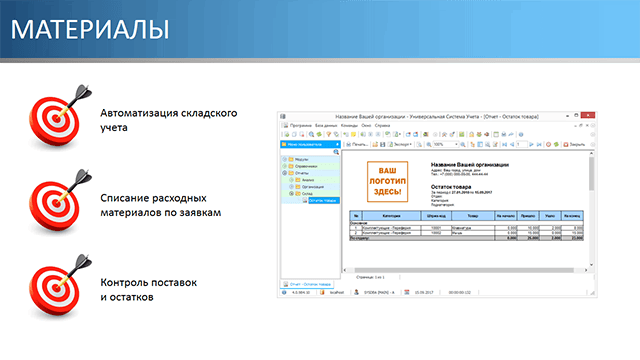The height and width of the screenshot is (360, 640).
Task: Click the report horizontal scrollbar
Action: (465, 270)
